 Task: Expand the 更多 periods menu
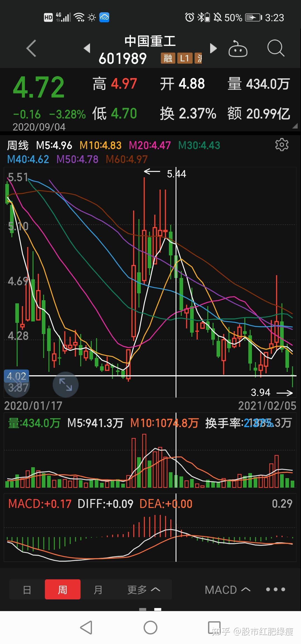point(144,589)
